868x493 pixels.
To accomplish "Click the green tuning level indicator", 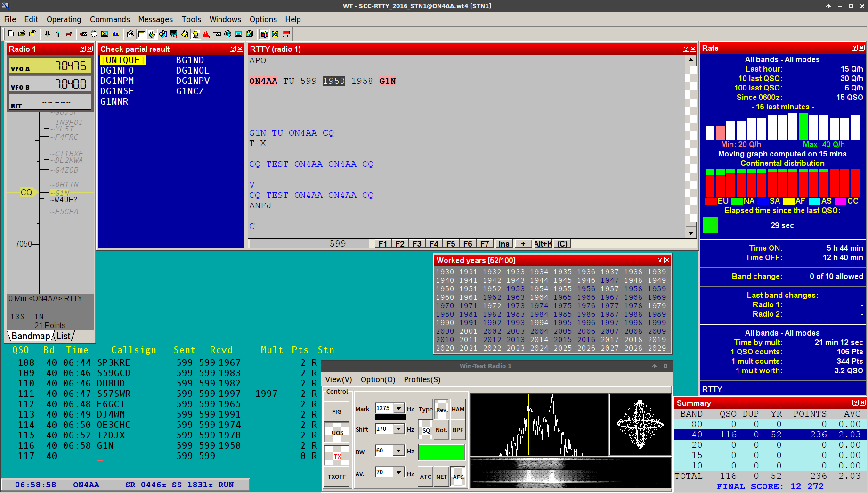I will pyautogui.click(x=441, y=452).
